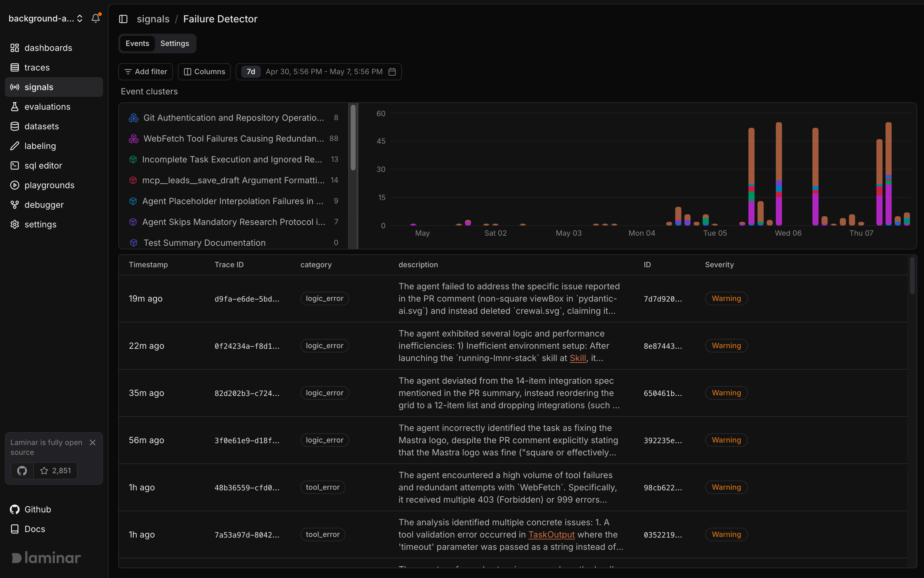Click the star count 2,851 button
Viewport: 924px width, 578px height.
55,470
